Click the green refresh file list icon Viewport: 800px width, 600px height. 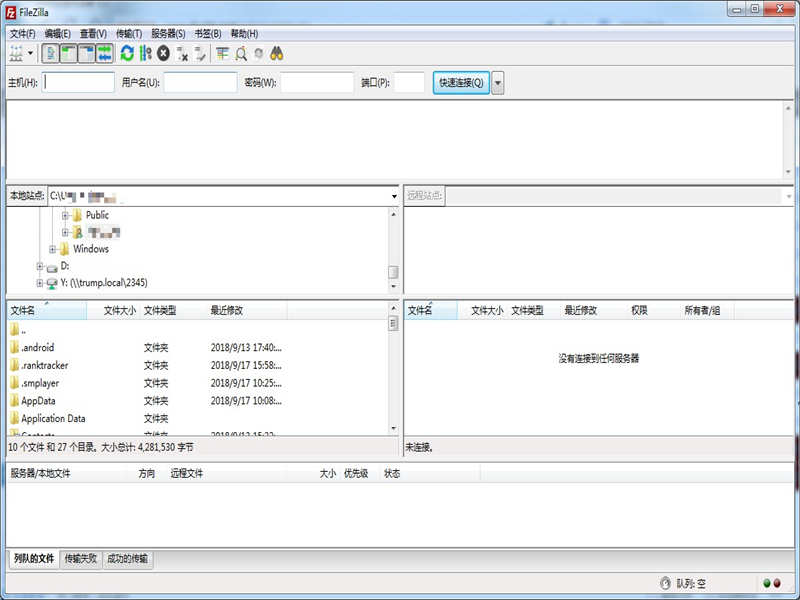[127, 53]
